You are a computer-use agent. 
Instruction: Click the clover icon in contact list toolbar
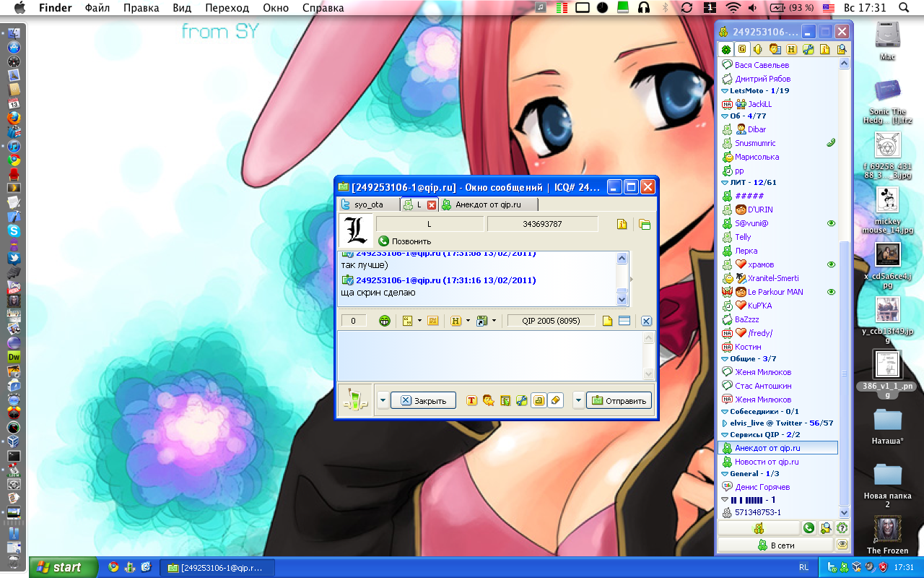725,49
